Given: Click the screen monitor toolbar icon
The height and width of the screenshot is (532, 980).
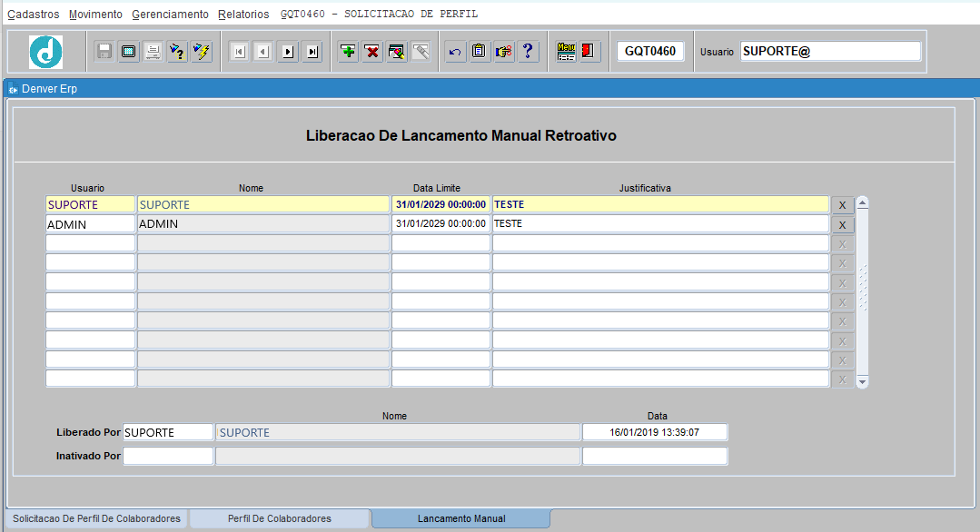Looking at the screenshot, I should [129, 51].
